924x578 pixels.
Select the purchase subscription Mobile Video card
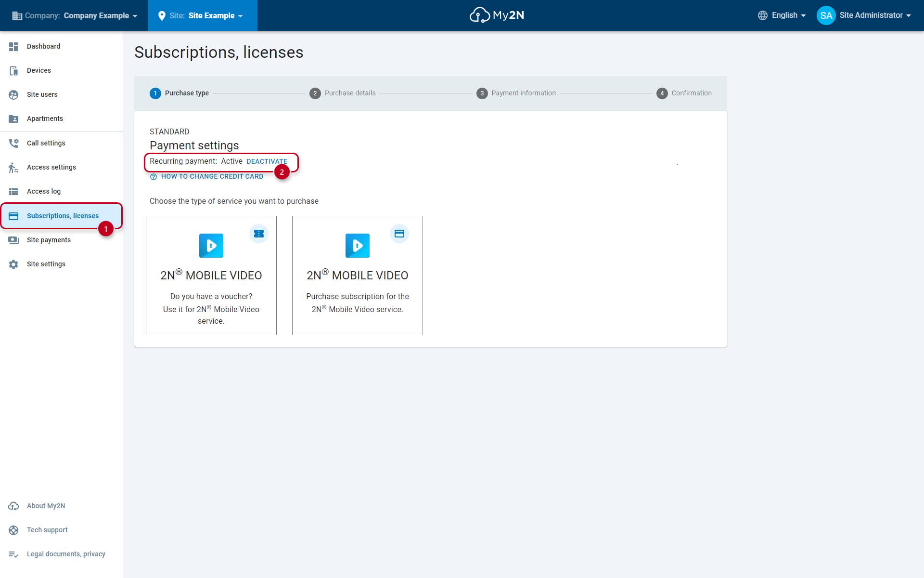tap(358, 276)
